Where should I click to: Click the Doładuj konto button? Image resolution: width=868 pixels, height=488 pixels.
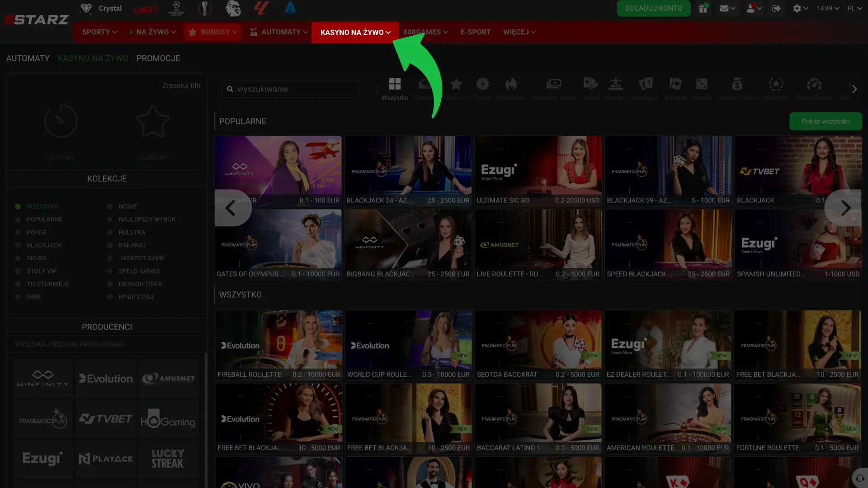point(653,8)
